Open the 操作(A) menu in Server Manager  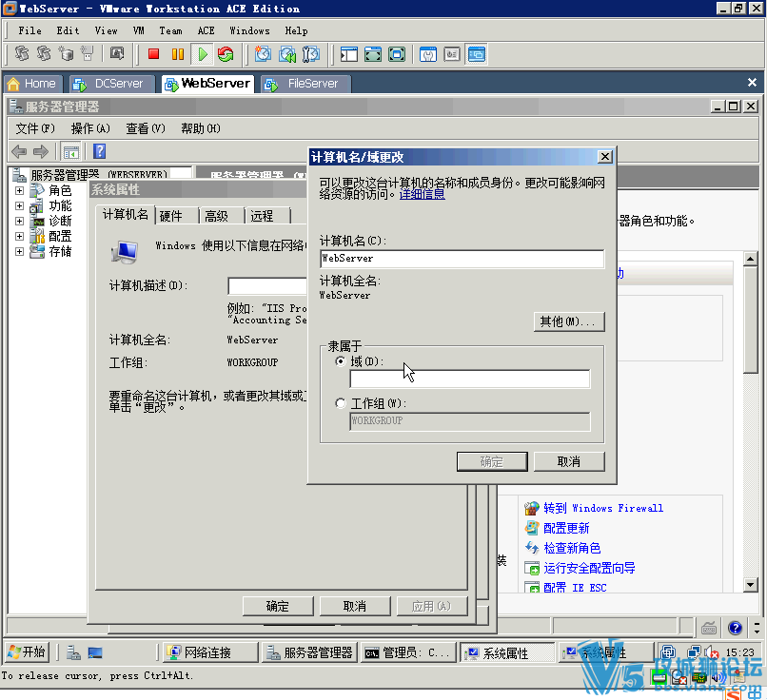[90, 128]
